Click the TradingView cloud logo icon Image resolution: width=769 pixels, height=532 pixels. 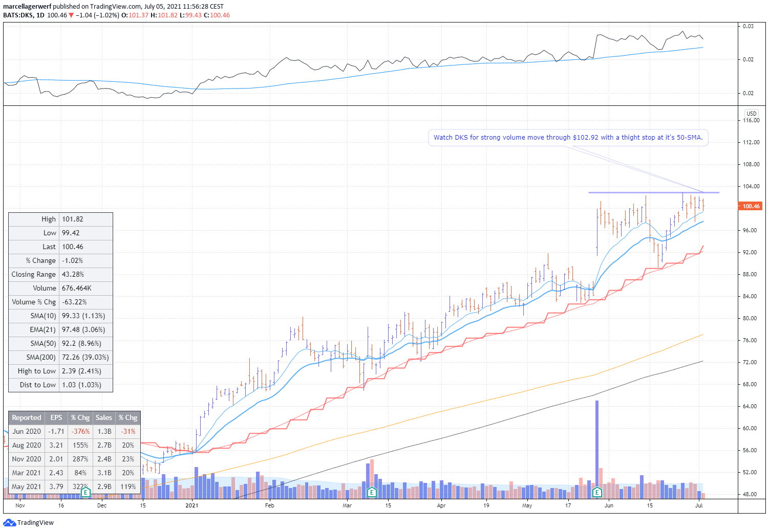pyautogui.click(x=9, y=523)
